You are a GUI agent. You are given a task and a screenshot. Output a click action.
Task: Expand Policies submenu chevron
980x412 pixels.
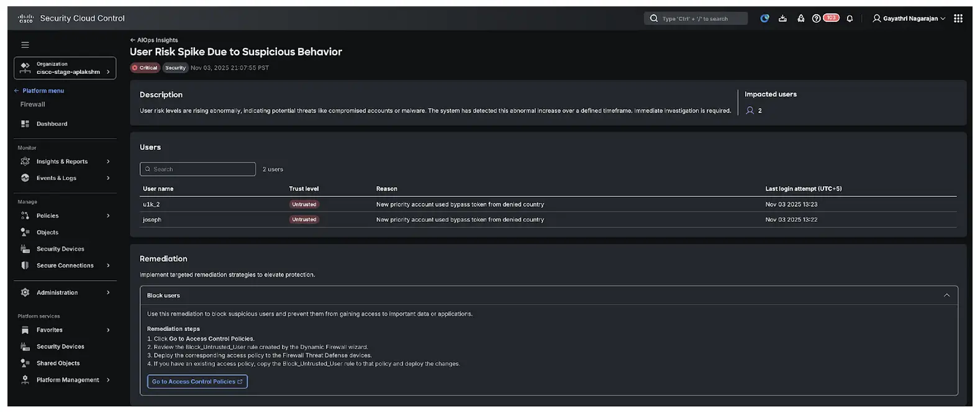(x=108, y=216)
